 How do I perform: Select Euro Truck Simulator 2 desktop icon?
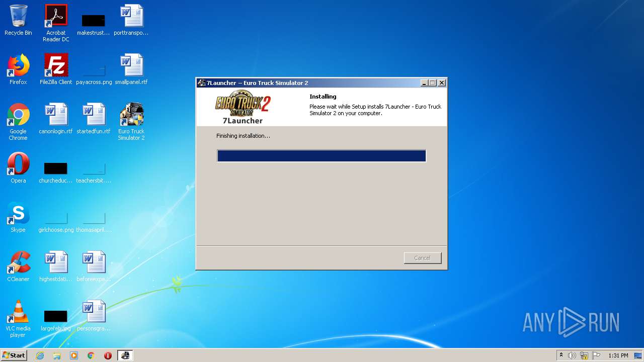(131, 122)
